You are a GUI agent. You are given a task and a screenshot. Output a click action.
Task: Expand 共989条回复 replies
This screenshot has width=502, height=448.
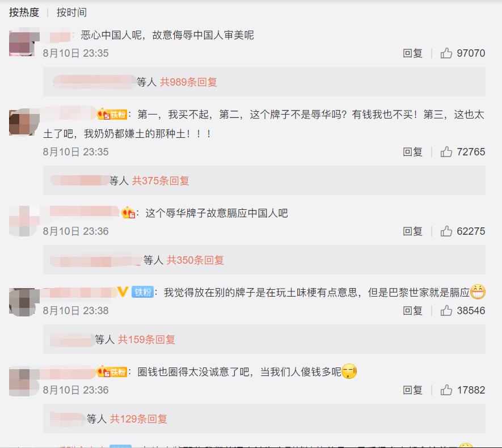(x=188, y=82)
